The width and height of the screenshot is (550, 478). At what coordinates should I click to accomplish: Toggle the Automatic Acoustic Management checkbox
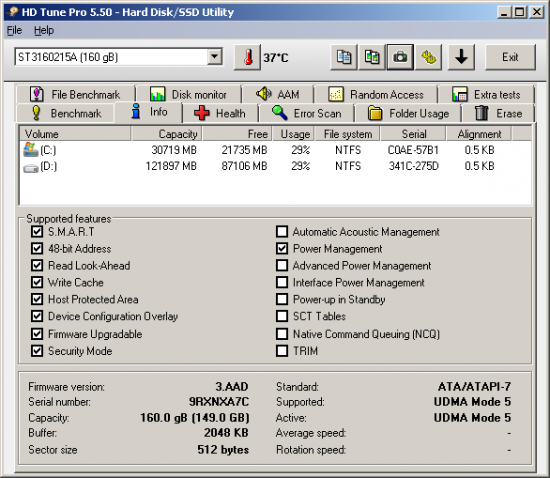[x=282, y=231]
